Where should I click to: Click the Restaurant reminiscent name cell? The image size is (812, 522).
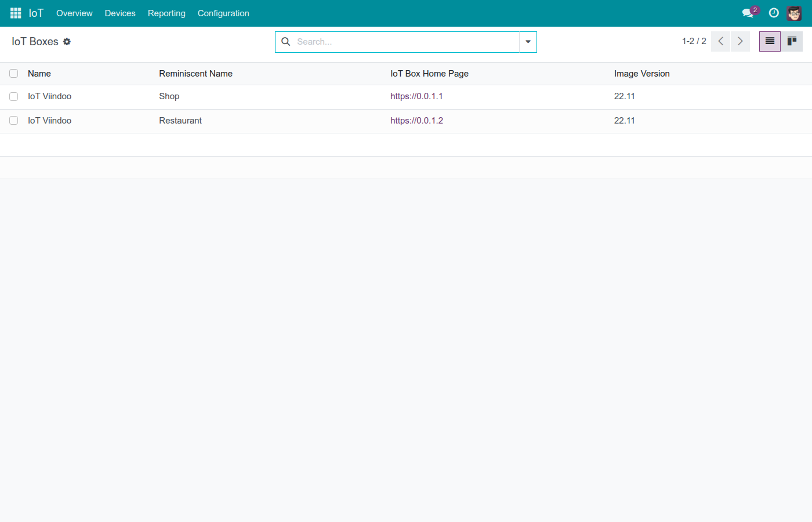pos(180,121)
